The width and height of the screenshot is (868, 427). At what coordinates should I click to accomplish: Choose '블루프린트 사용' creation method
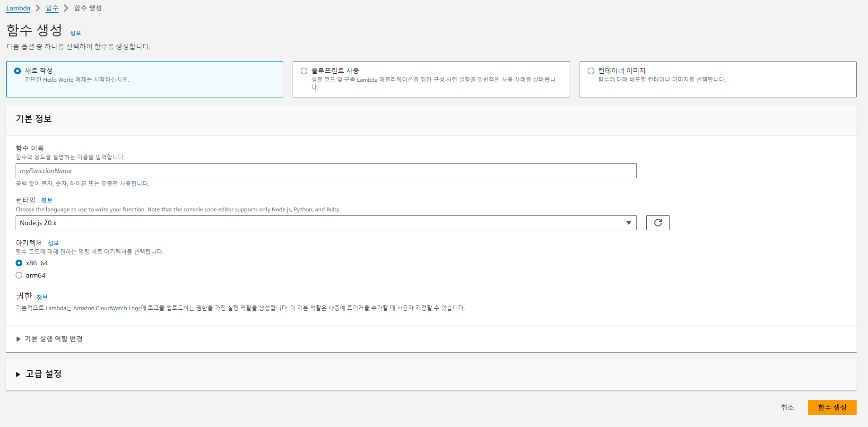tap(304, 70)
